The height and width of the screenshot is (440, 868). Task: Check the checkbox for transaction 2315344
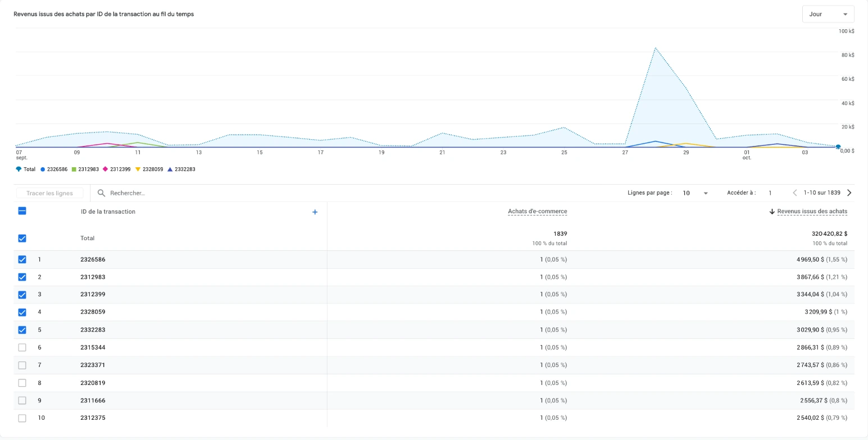point(22,347)
